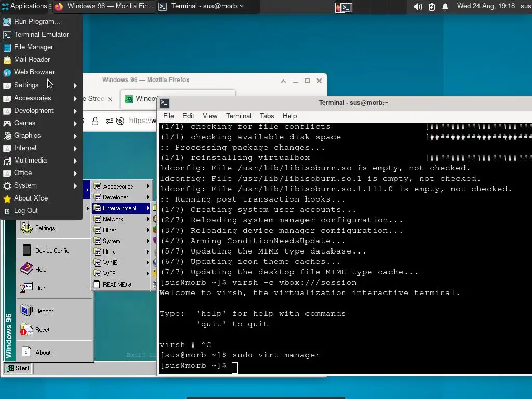Launch Terminal Emulator from Applications menu
The height and width of the screenshot is (399, 532).
click(42, 35)
